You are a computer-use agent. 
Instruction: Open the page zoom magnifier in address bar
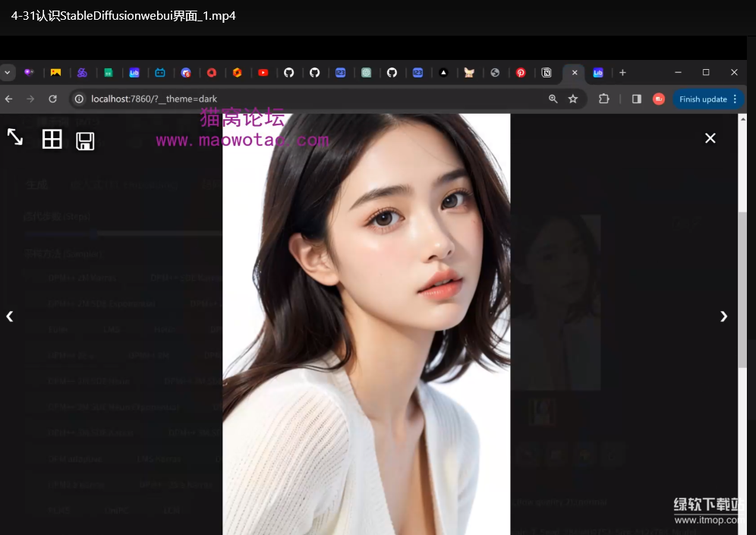pyautogui.click(x=553, y=99)
